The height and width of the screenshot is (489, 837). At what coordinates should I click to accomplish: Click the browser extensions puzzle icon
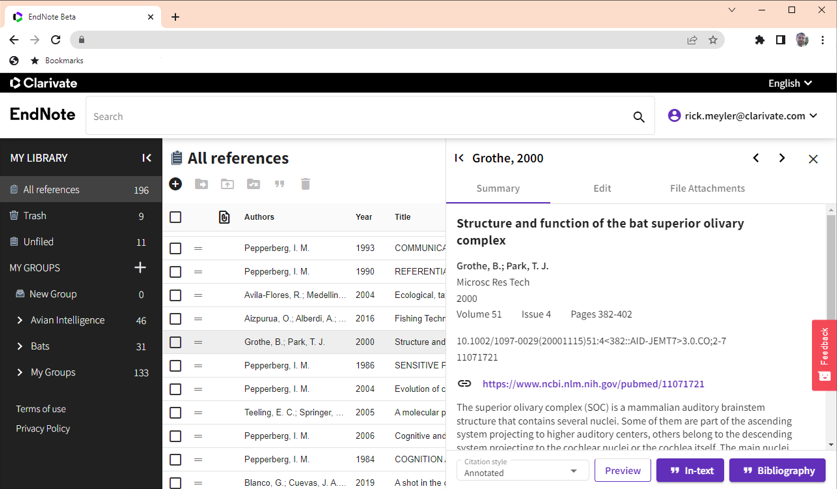tap(759, 40)
